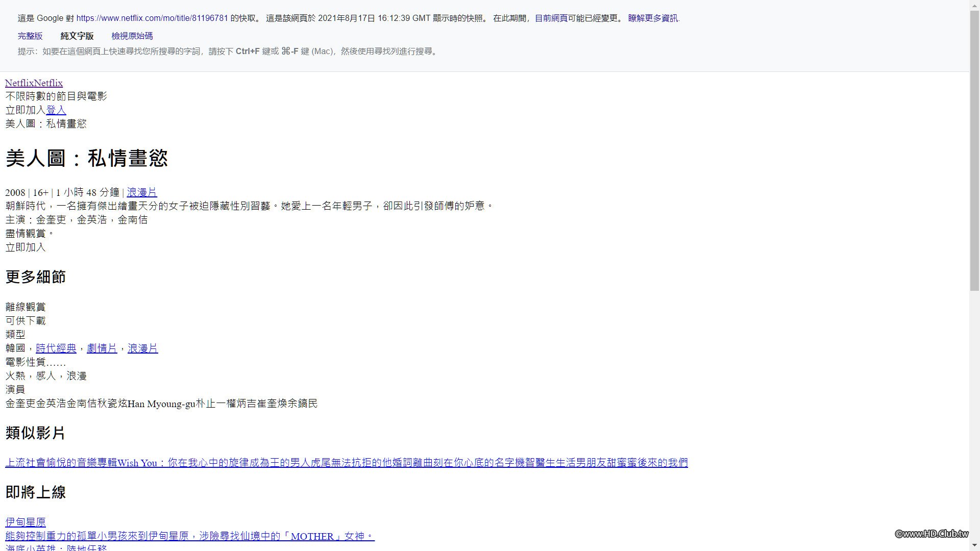Click the vertical scrollbar thumb
The height and width of the screenshot is (551, 980).
pos(974,151)
